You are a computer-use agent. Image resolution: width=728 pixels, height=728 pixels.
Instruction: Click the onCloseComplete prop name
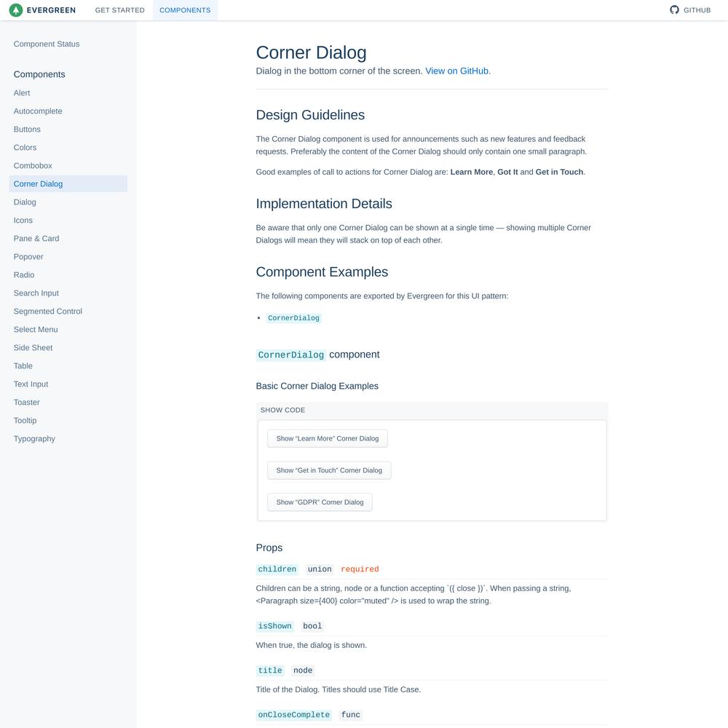[294, 715]
